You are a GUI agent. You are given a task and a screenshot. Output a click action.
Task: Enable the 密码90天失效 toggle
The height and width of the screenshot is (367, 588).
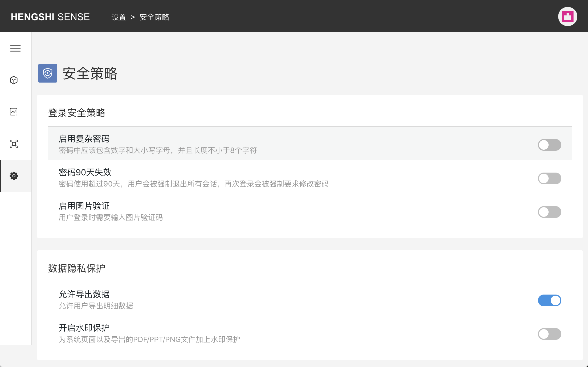tap(549, 178)
